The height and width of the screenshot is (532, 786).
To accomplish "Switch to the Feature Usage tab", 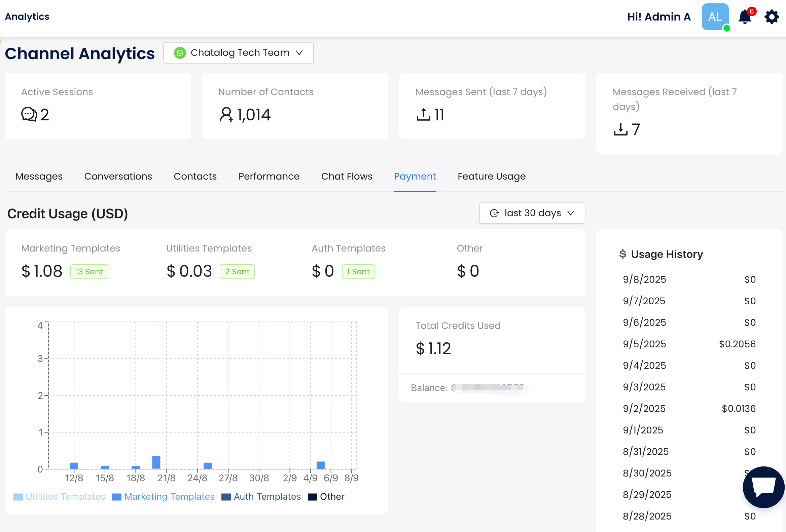I will (492, 177).
